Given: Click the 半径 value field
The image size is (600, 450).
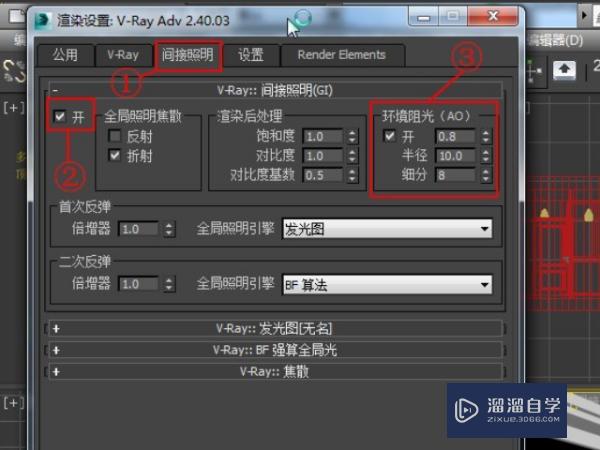Looking at the screenshot, I should coord(456,156).
